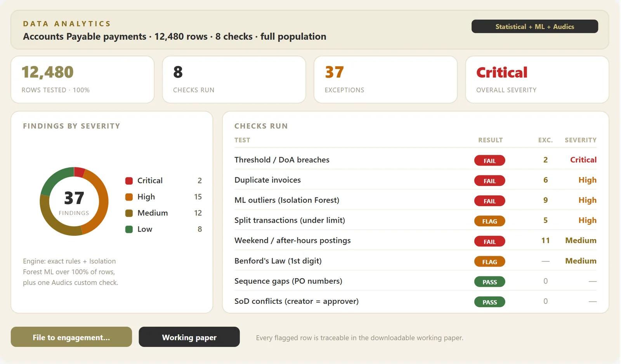Screen dimensions: 621x364
Task: Click Critical severity in Threshold breaches row
Action: 583,160
